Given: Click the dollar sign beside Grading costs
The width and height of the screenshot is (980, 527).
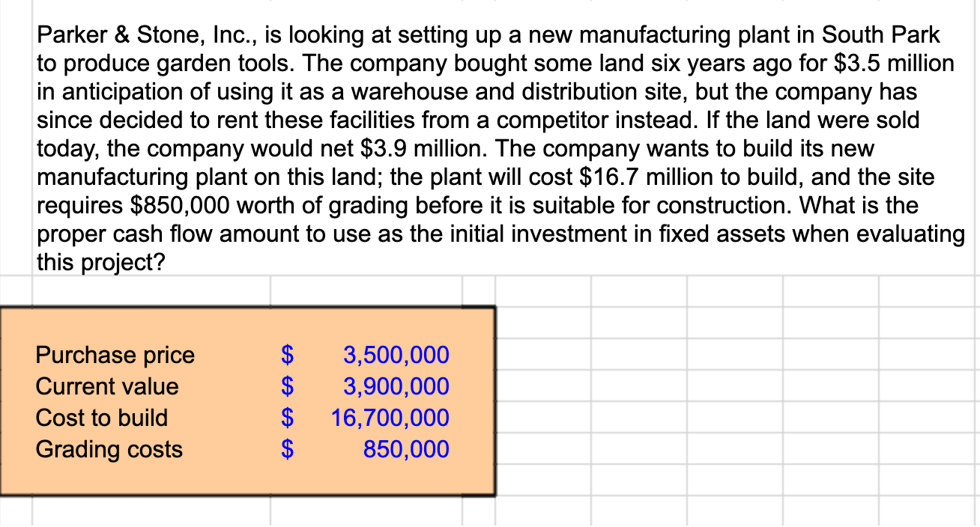Looking at the screenshot, I should tap(286, 449).
